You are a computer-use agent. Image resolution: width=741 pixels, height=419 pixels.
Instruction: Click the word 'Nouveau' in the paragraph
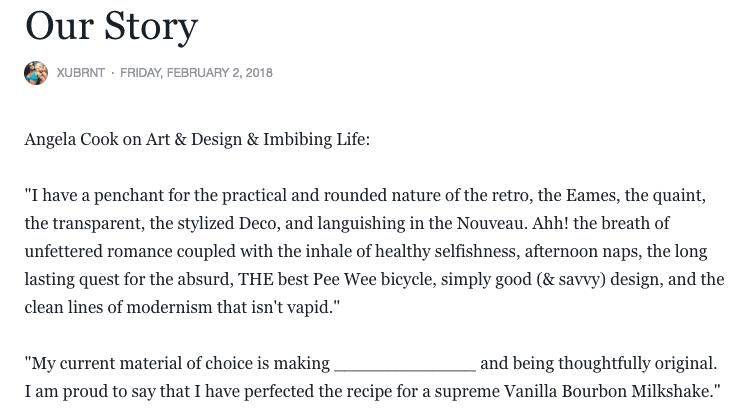tap(491, 223)
